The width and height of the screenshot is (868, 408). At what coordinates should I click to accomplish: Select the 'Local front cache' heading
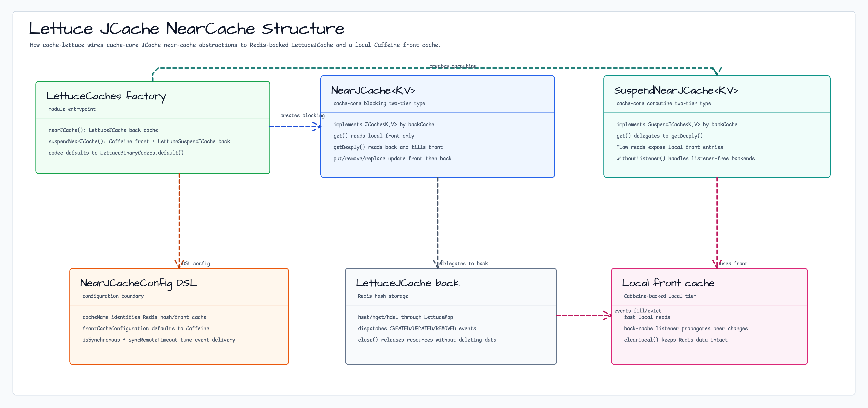[668, 283]
